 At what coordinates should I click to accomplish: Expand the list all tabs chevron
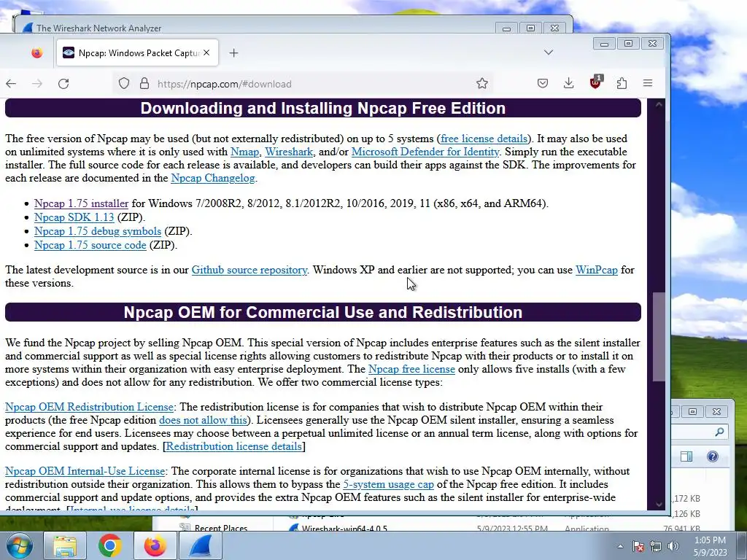point(549,52)
